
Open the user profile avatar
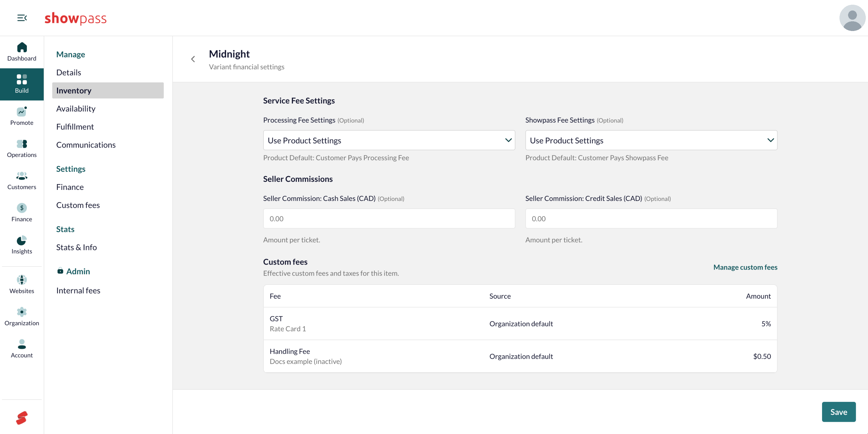coord(852,18)
